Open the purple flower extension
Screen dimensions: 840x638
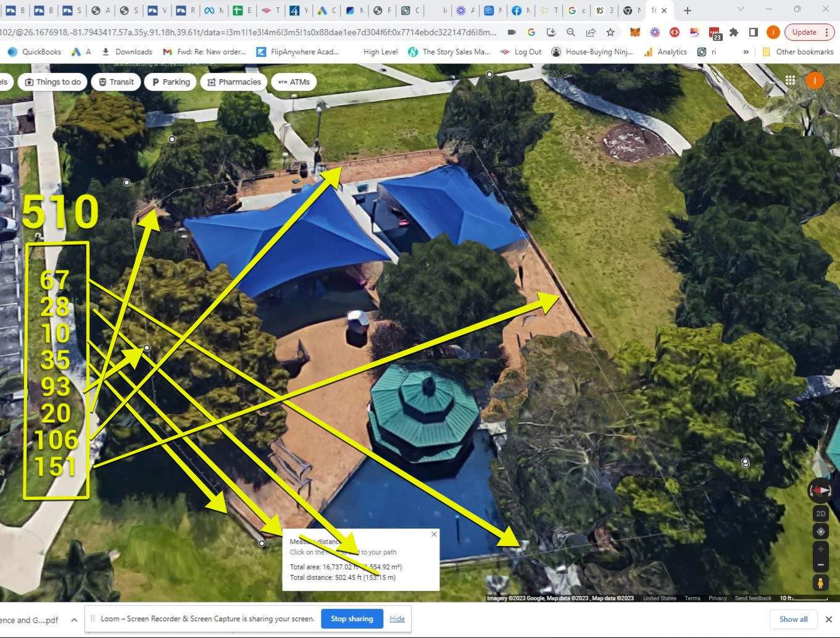click(x=655, y=32)
